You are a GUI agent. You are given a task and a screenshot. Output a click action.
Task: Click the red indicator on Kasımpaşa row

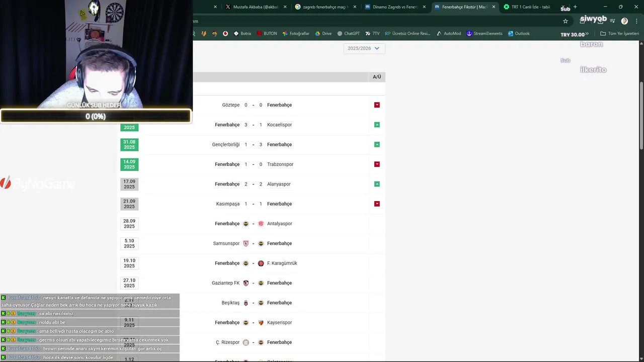pos(377,204)
